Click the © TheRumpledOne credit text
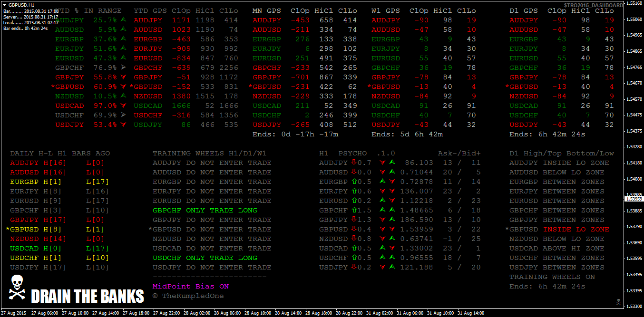644x317 pixels. click(x=188, y=296)
